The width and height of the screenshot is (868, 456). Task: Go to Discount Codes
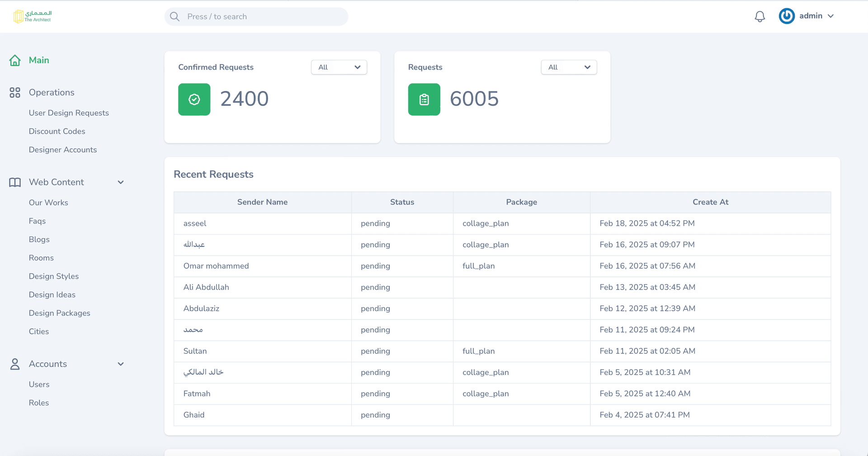57,131
